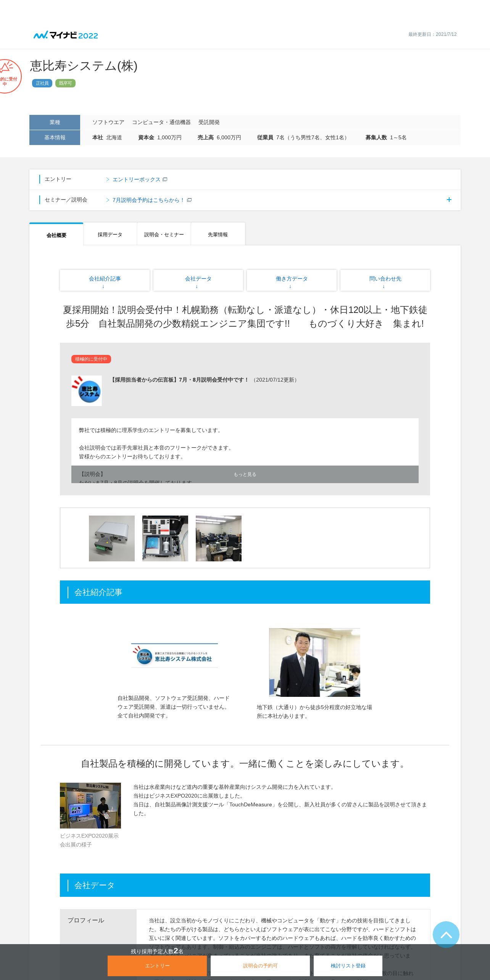Click 基本情報 header cell
Image resolution: width=490 pixels, height=980 pixels.
pyautogui.click(x=55, y=137)
